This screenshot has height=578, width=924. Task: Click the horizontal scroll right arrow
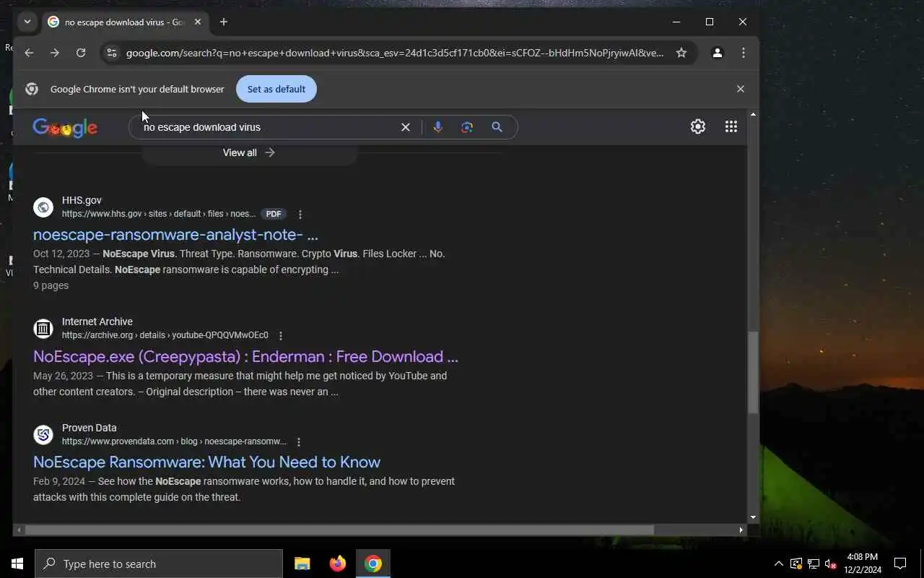click(x=741, y=530)
